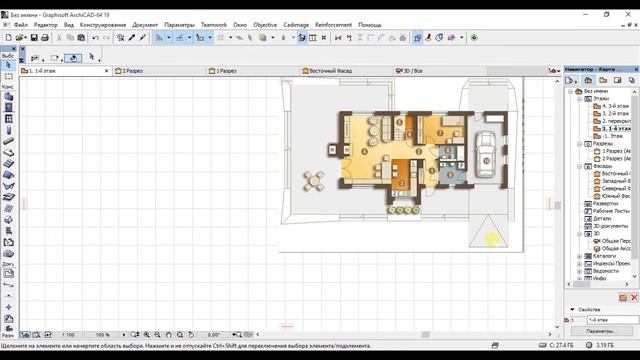Select the Slab tool in the toolbox
Screen dimensions: 640x360
point(8,153)
